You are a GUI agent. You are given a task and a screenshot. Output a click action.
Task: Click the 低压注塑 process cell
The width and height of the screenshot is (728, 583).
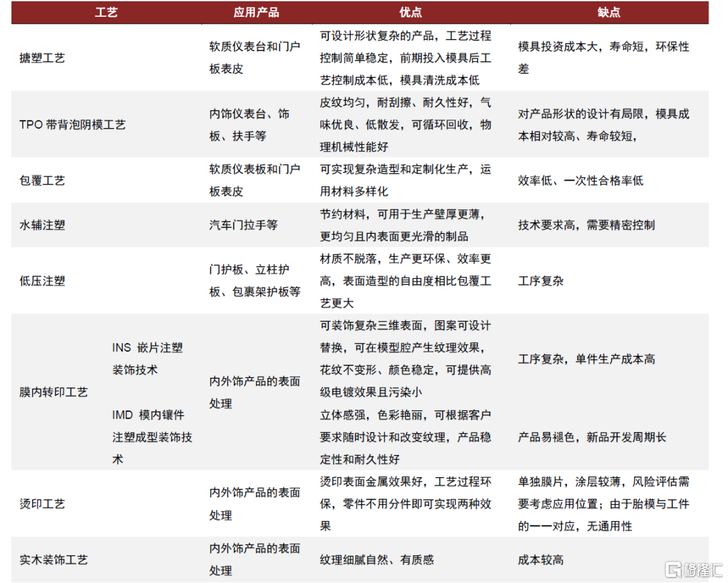(42, 281)
